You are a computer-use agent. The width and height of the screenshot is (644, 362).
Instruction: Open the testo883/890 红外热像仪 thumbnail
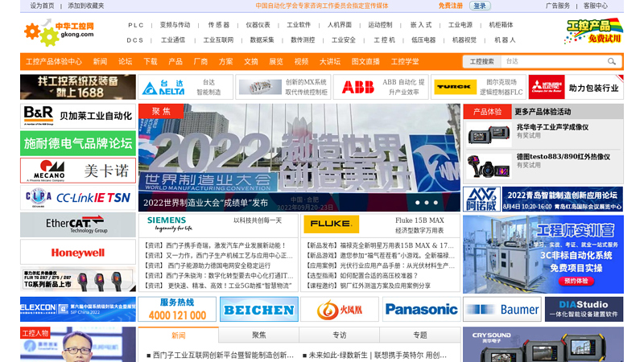tap(489, 166)
